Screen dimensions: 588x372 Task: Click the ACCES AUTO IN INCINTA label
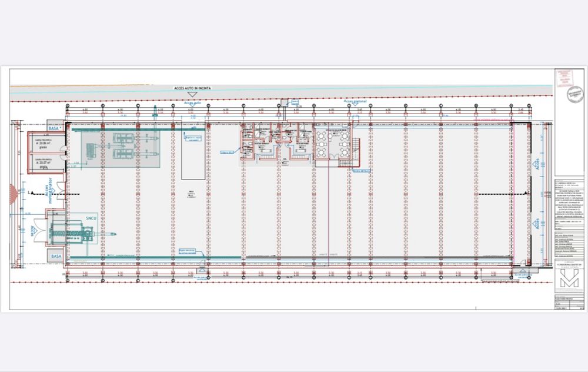[192, 88]
